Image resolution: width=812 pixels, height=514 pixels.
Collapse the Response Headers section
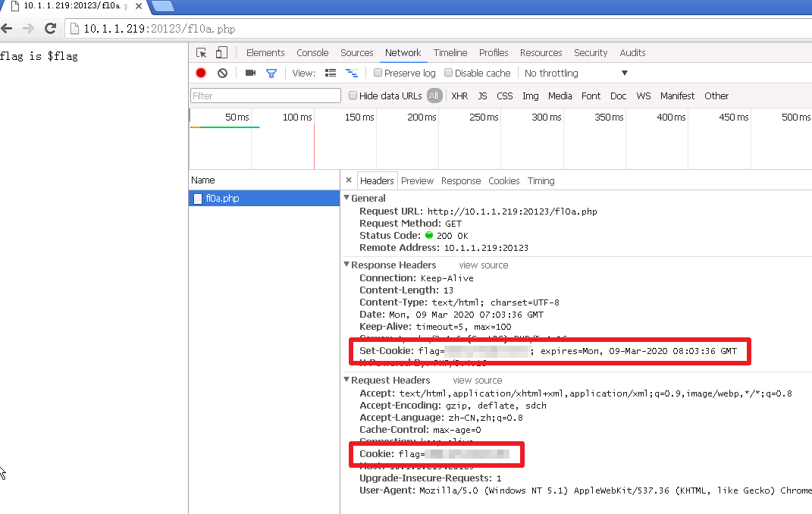click(x=347, y=265)
